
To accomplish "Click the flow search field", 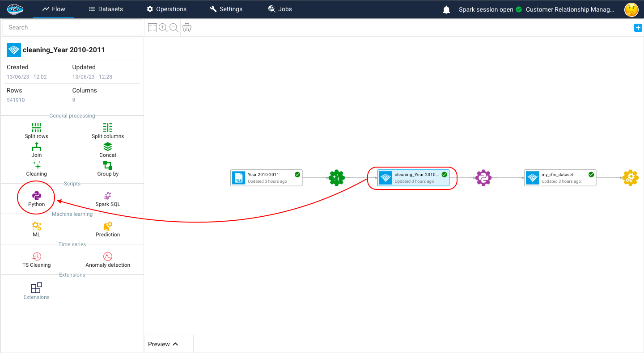I will click(x=72, y=27).
